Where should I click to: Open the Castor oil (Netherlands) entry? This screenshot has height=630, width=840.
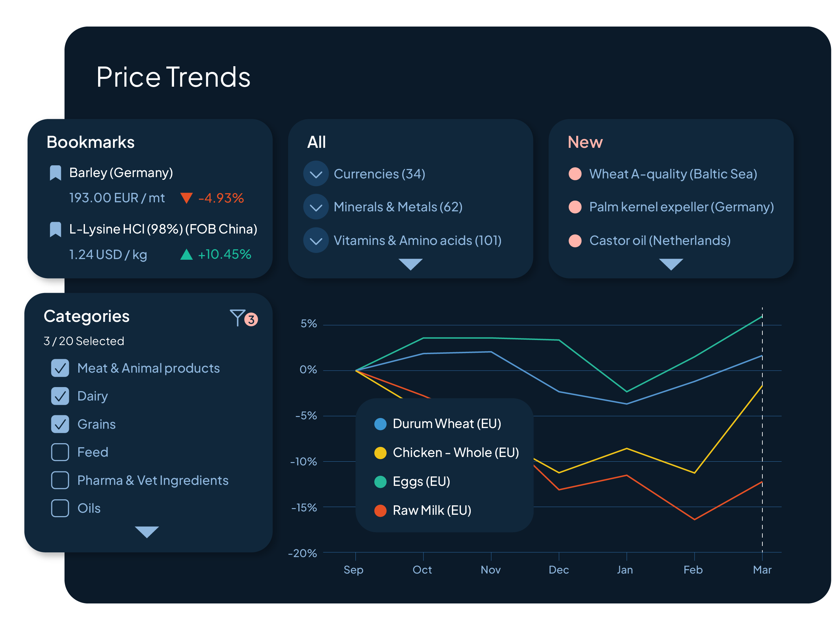tap(660, 241)
